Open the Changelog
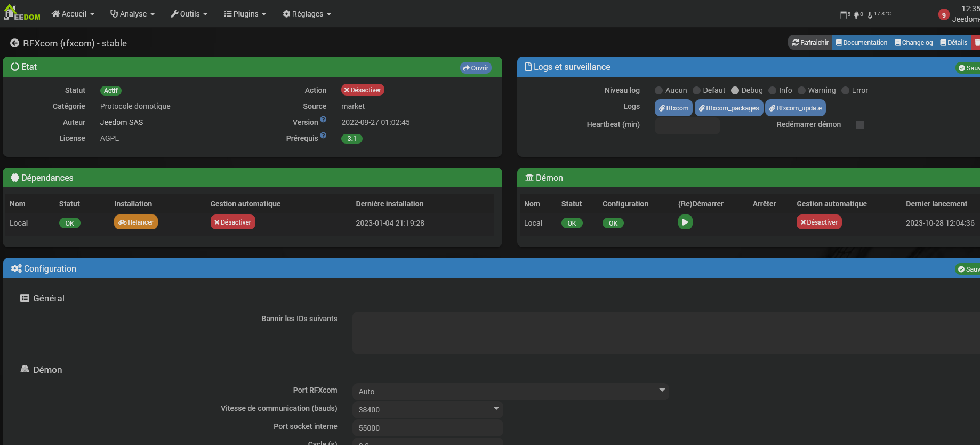The height and width of the screenshot is (445, 980). pos(914,43)
